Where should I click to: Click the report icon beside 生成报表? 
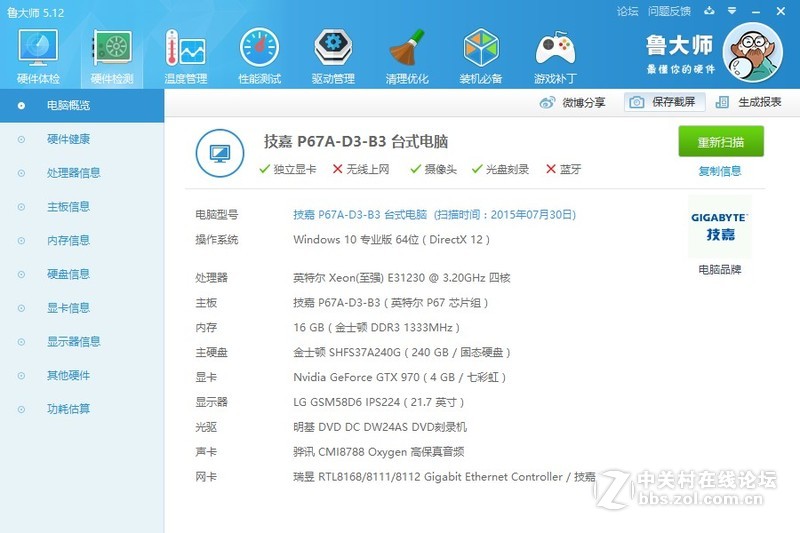tap(722, 103)
